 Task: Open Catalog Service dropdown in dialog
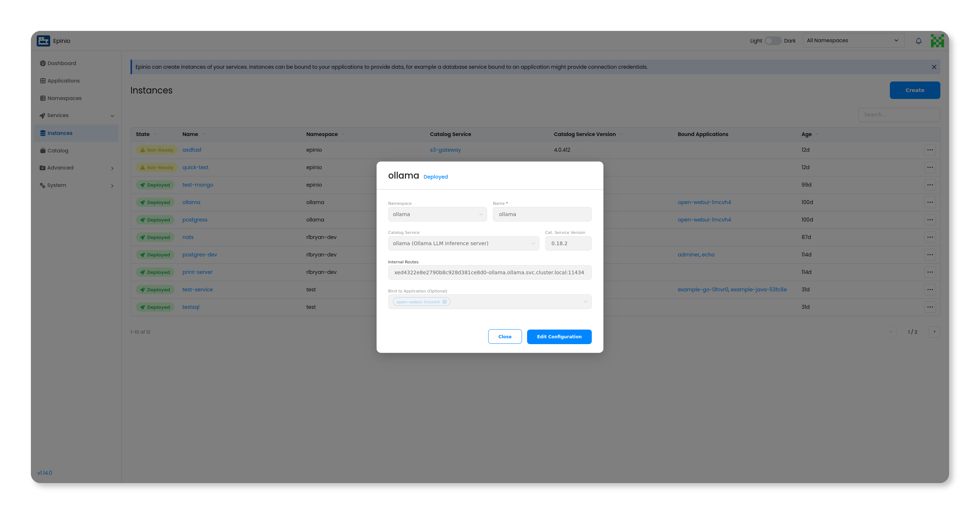click(x=463, y=243)
